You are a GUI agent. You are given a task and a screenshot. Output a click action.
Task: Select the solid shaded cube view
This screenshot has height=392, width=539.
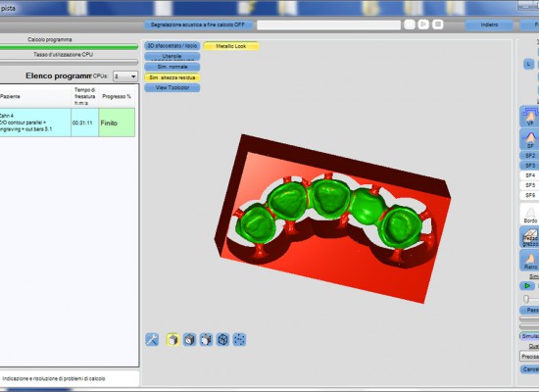click(172, 339)
